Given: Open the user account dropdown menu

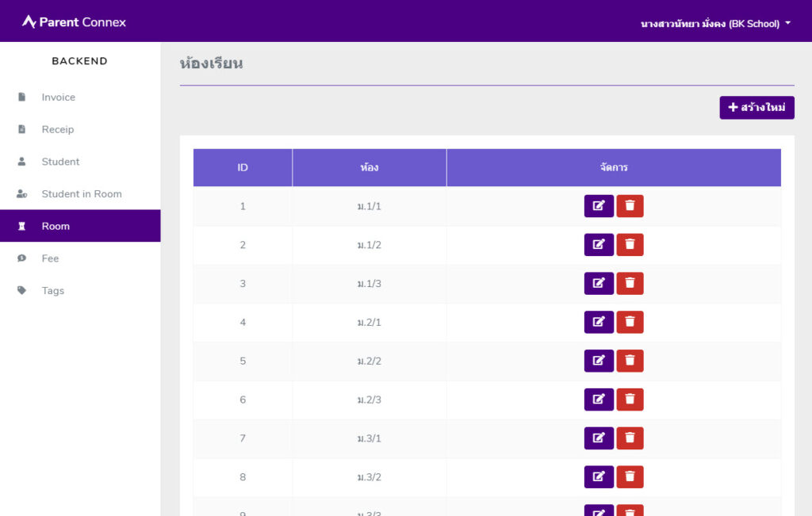Looking at the screenshot, I should [715, 24].
